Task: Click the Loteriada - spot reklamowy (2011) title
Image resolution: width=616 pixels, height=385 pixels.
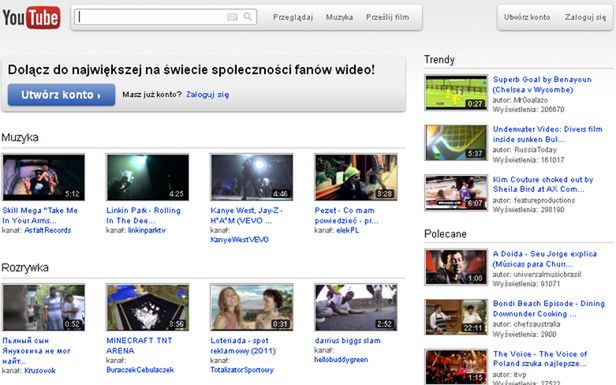Action: pos(243,345)
